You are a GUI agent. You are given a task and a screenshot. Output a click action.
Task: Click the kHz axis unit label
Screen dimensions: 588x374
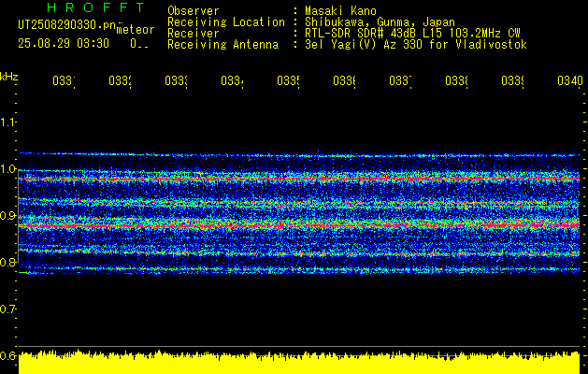[8, 77]
